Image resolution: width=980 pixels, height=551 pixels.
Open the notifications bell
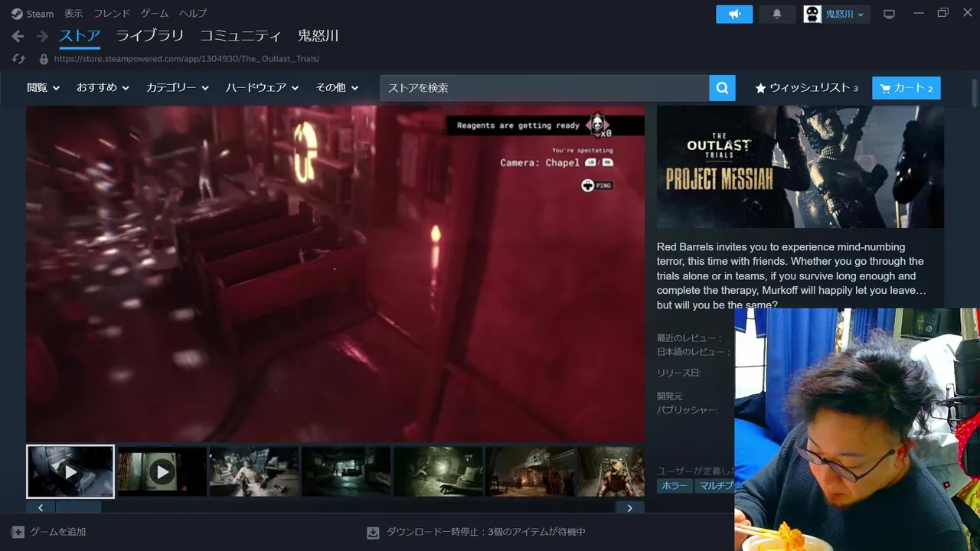click(x=777, y=14)
